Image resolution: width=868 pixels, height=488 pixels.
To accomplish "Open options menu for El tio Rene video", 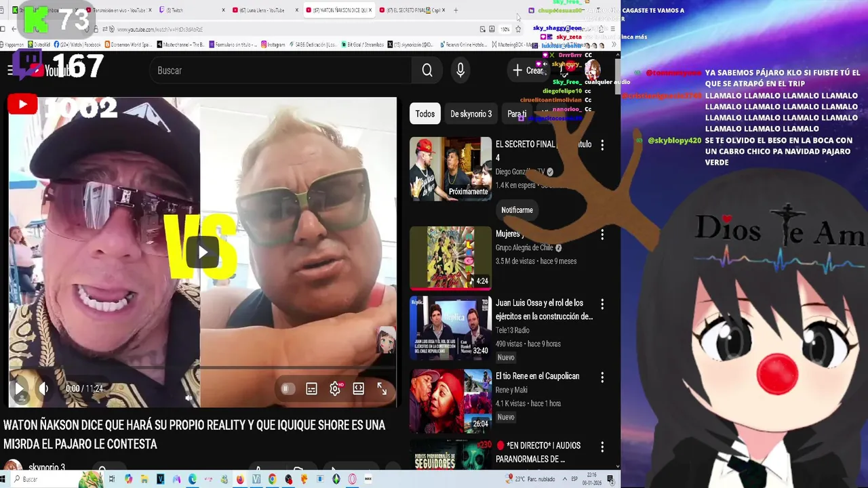I will pos(602,377).
